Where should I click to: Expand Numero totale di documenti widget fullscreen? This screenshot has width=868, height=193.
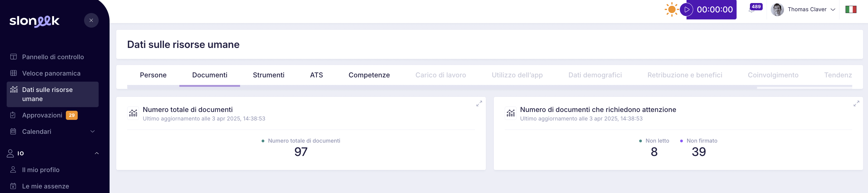tap(479, 104)
